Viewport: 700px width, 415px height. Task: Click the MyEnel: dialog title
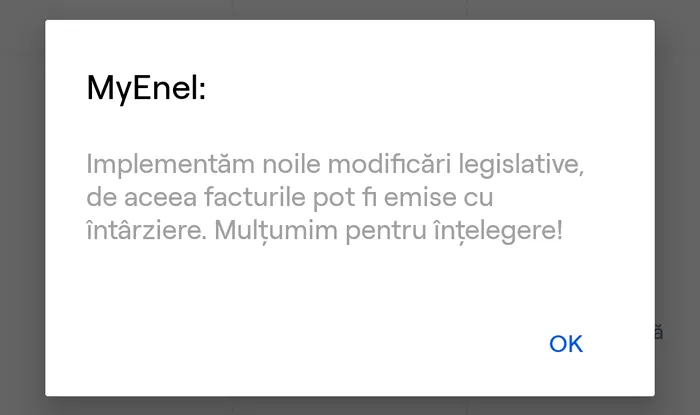(x=146, y=90)
